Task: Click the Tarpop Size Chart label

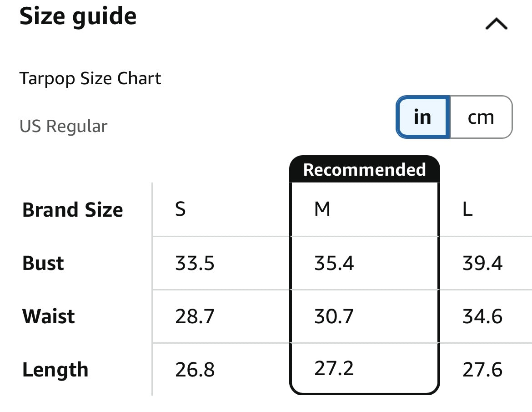Action: [x=90, y=79]
